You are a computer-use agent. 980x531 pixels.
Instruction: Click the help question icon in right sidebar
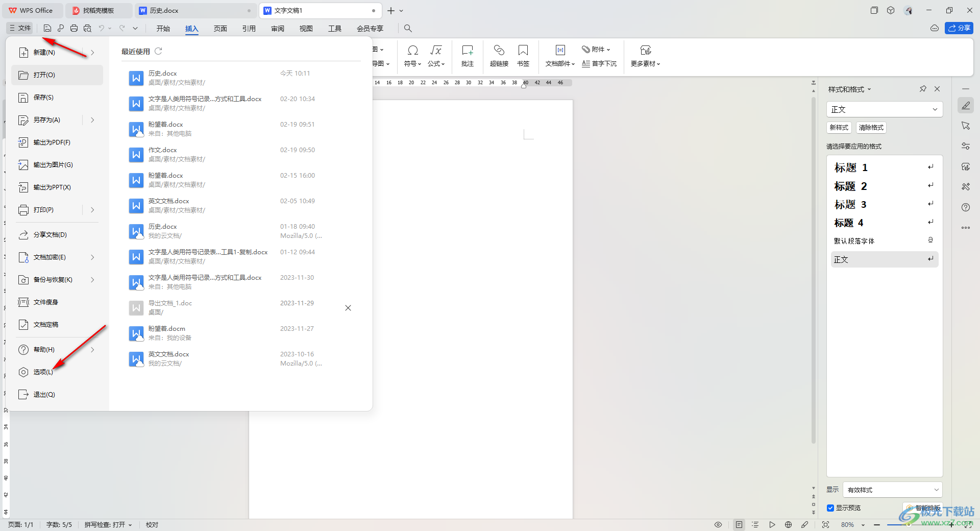(966, 207)
